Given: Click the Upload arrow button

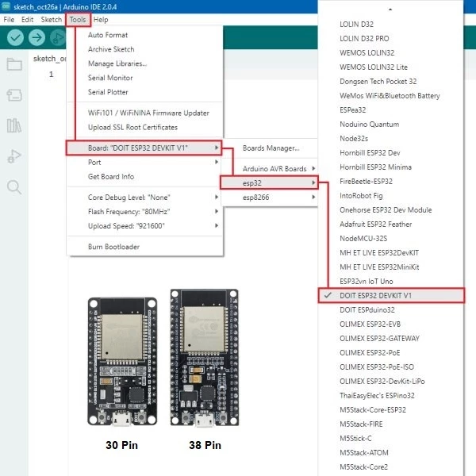Looking at the screenshot, I should [x=36, y=37].
